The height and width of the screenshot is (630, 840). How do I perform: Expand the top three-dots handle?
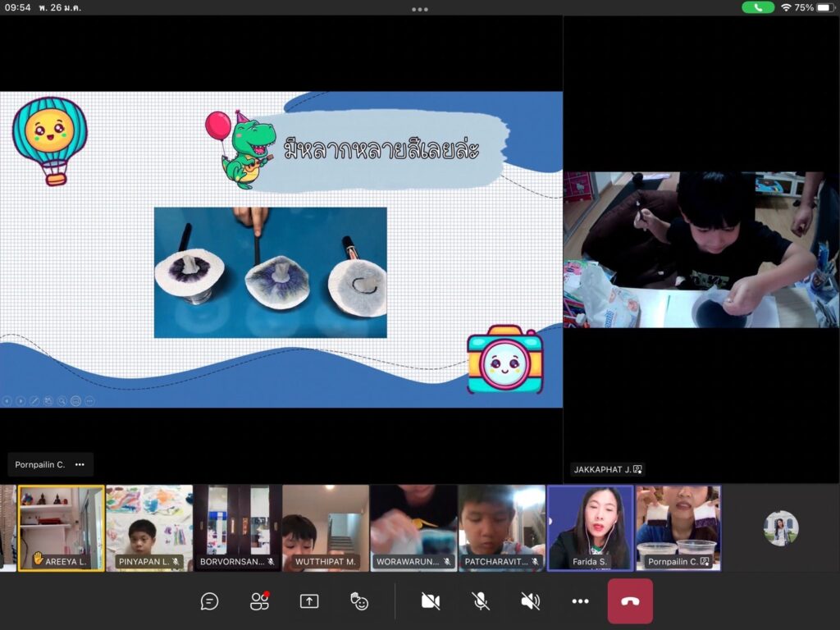(x=420, y=9)
